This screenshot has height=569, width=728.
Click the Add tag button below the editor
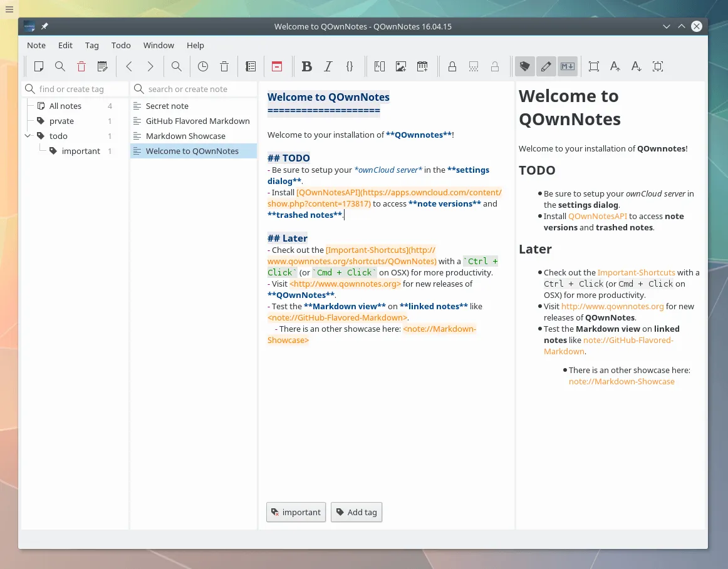coord(356,512)
